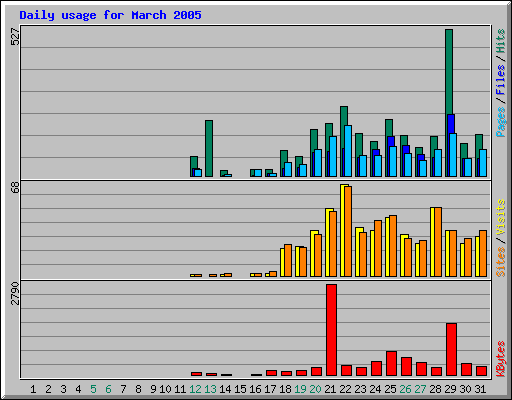The height and width of the screenshot is (400, 512).
Task: Click the yellow visits bar for day 22
Action: (x=342, y=230)
